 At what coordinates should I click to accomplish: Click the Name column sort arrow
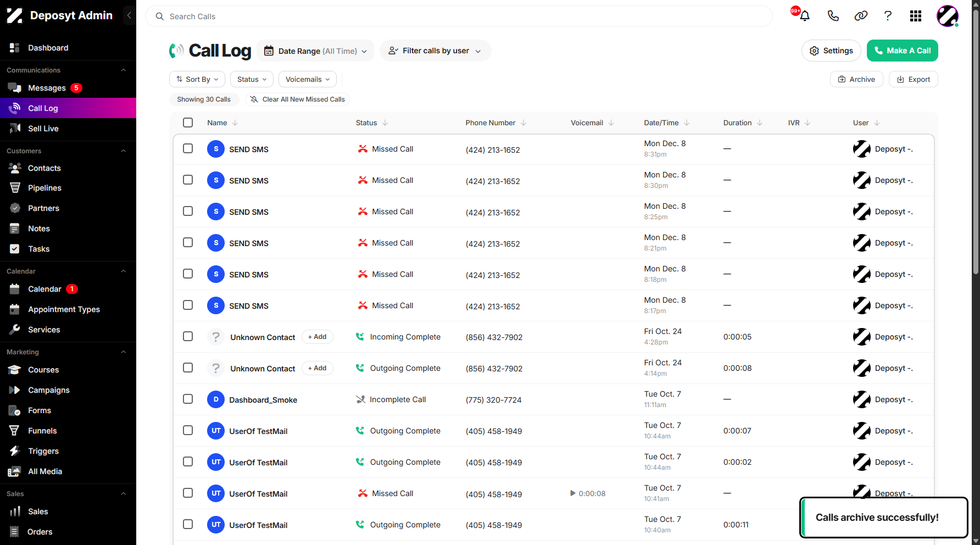pos(235,123)
